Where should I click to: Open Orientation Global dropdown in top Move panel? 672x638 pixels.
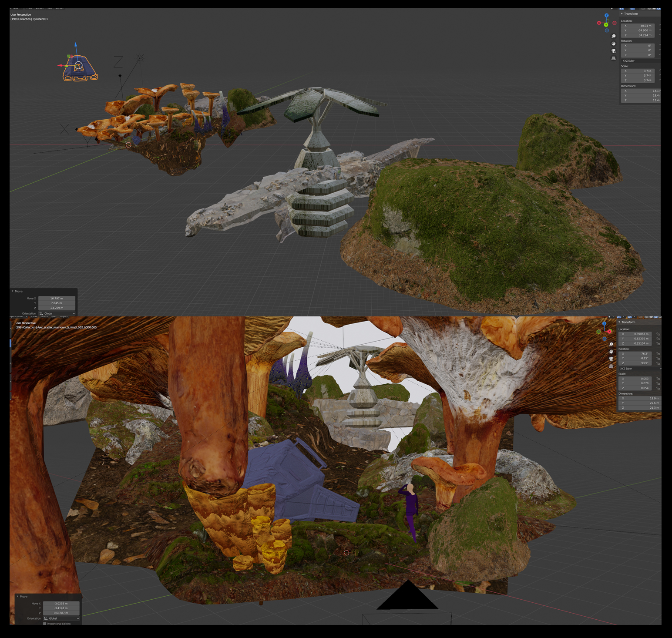[x=57, y=313]
